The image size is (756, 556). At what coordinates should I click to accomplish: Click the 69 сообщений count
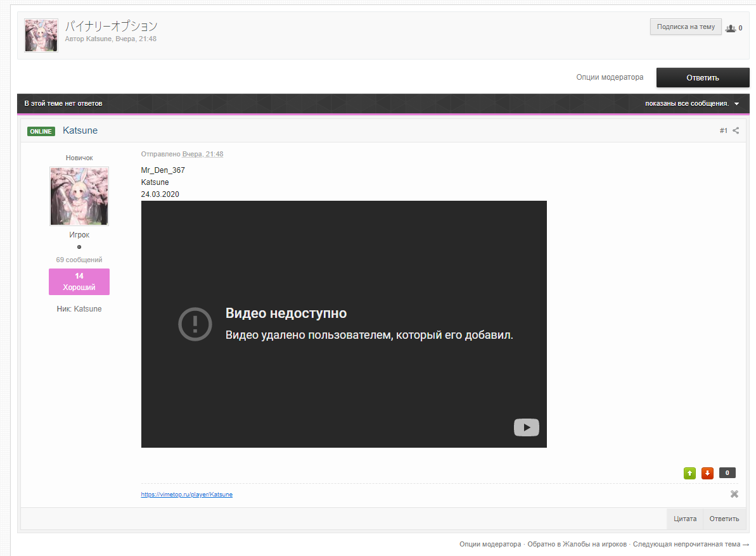(x=79, y=260)
